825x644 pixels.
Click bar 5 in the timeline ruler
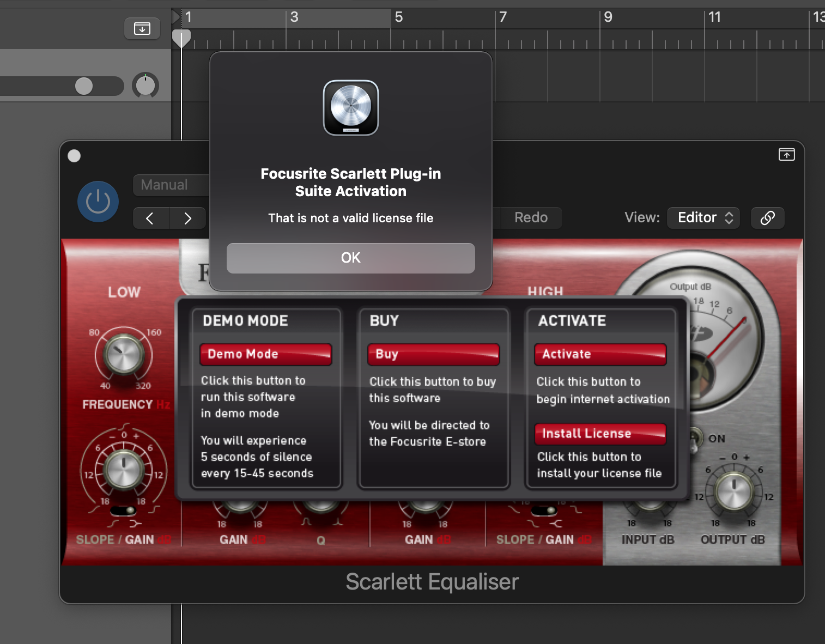[399, 17]
